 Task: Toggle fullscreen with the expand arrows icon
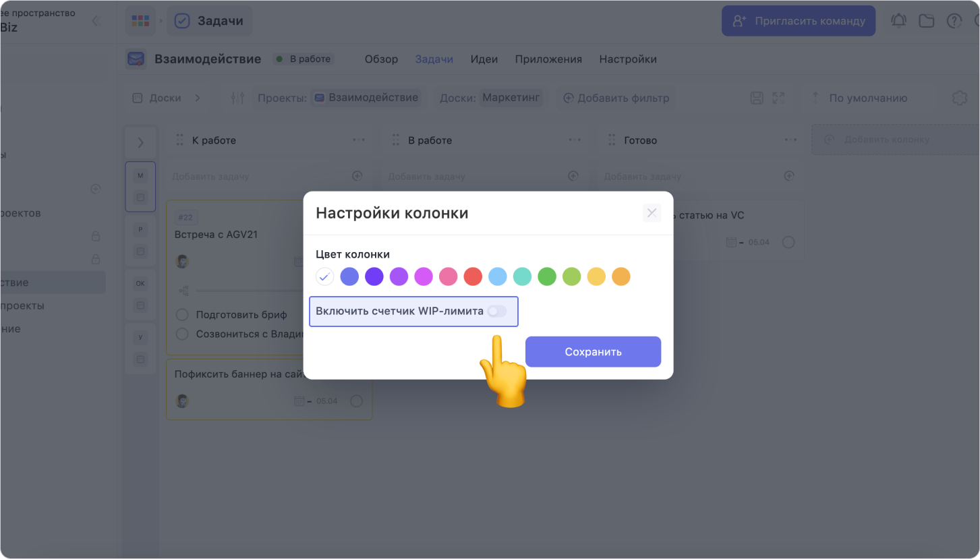[x=778, y=98]
